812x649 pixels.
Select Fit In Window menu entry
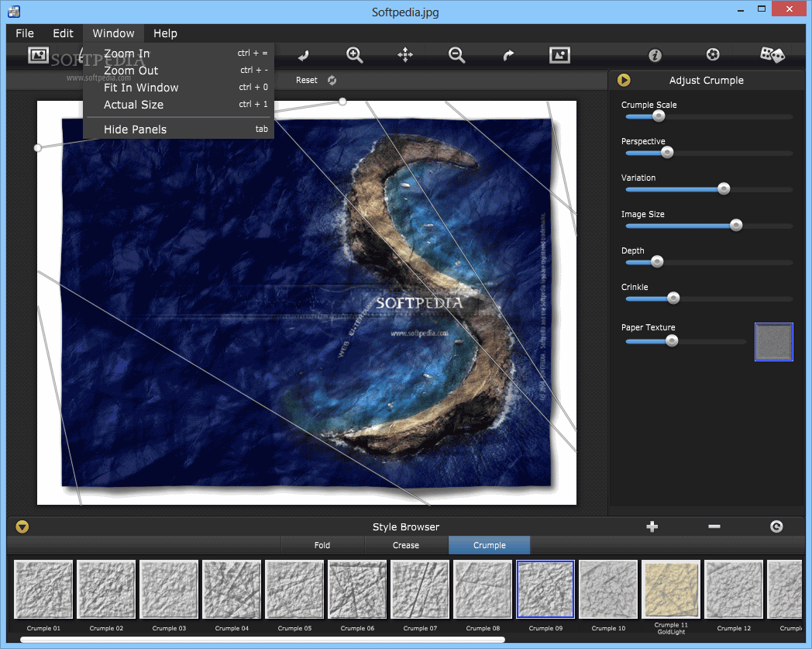coord(179,88)
